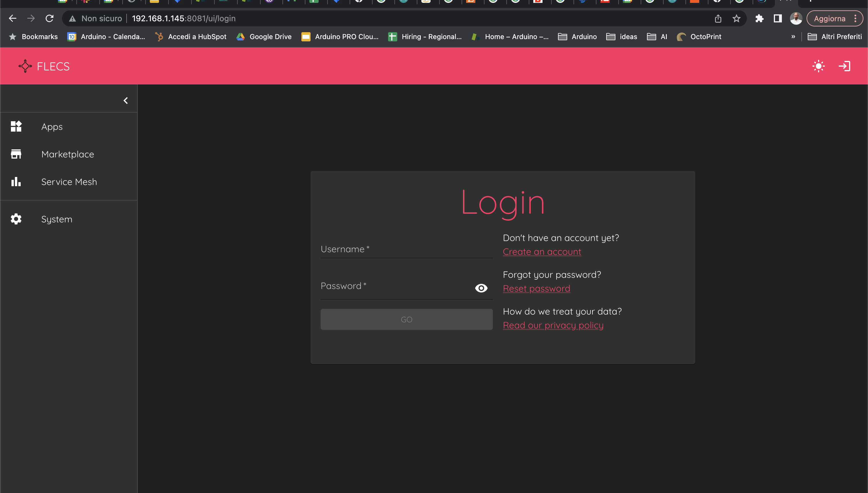Follow the Reset password link
The height and width of the screenshot is (493, 868).
[x=536, y=288]
